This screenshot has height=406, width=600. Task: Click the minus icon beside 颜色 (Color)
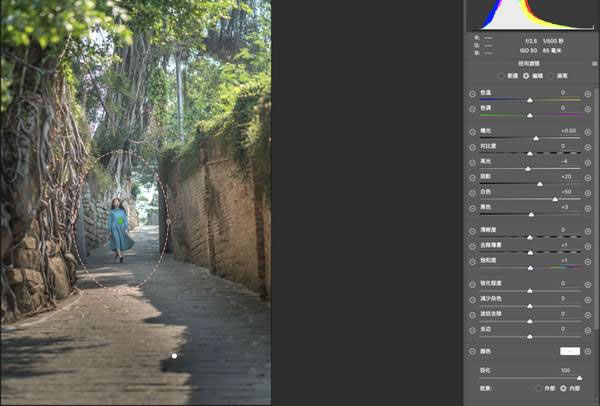(x=473, y=351)
